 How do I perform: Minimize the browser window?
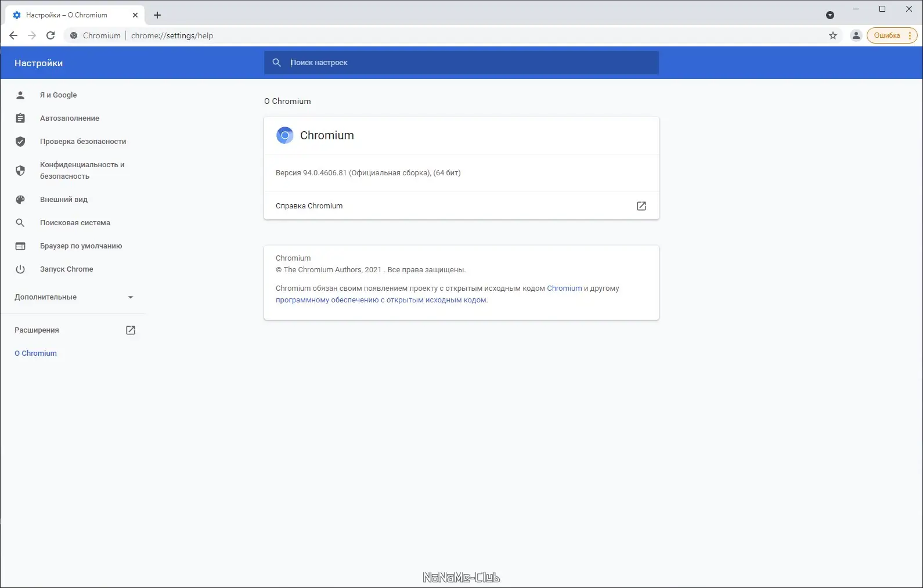click(x=856, y=9)
